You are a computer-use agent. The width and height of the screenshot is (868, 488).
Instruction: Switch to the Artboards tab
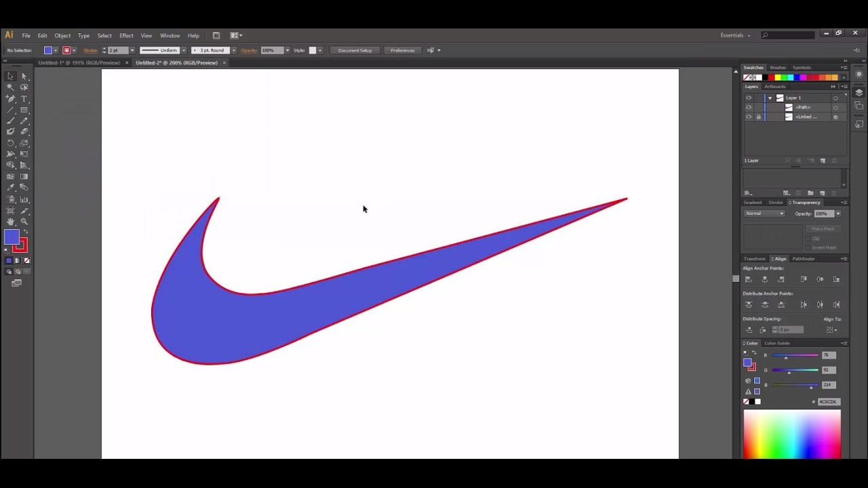coord(775,86)
